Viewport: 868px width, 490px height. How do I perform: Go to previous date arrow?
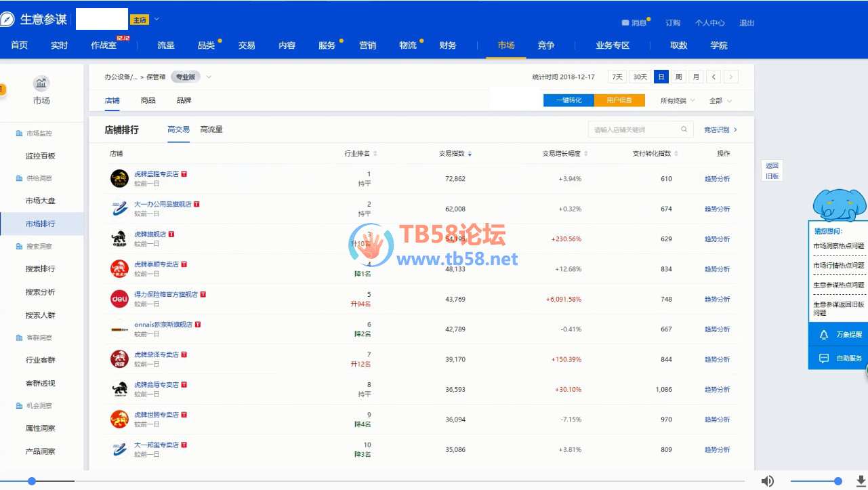[x=714, y=77]
